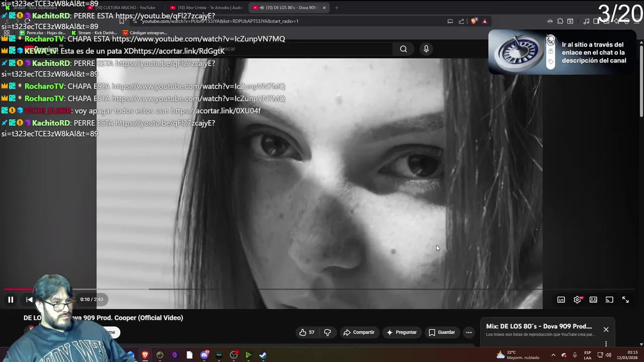The width and height of the screenshot is (644, 362).
Task: Open Steam from the taskbar
Action: pos(263,355)
